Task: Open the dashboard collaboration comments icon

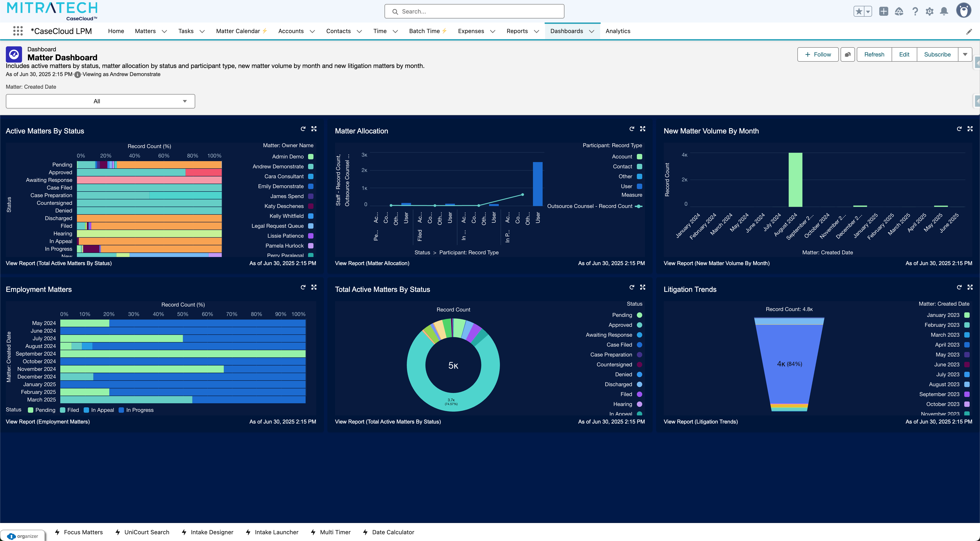Action: (x=848, y=54)
